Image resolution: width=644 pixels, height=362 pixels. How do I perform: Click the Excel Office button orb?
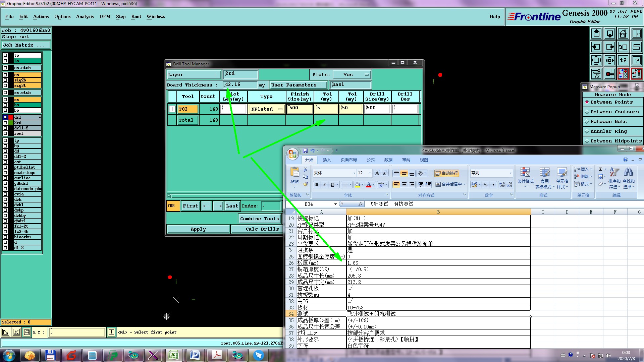(292, 154)
